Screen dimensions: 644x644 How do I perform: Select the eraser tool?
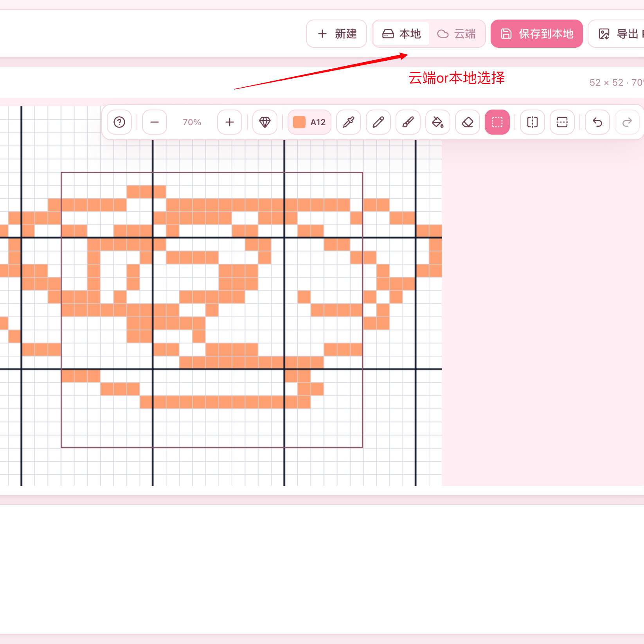click(x=468, y=122)
